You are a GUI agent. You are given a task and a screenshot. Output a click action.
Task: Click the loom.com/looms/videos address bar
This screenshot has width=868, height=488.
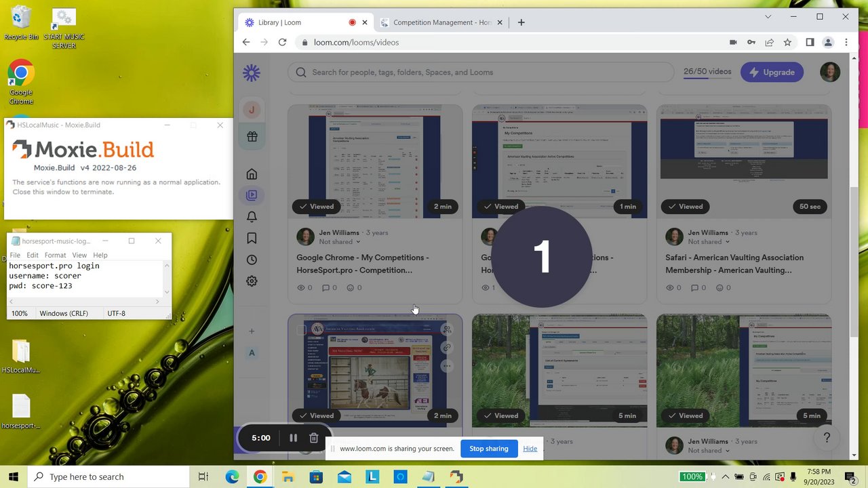coord(356,42)
